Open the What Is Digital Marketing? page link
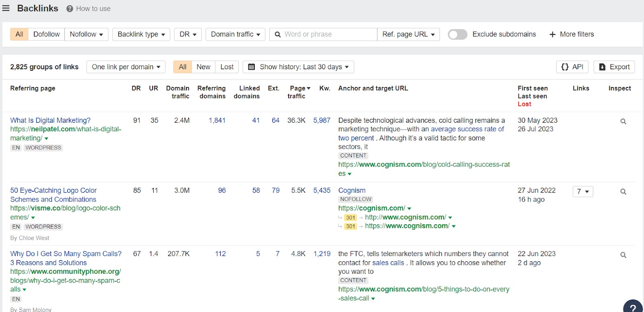Image resolution: width=644 pixels, height=312 pixels. coord(50,120)
